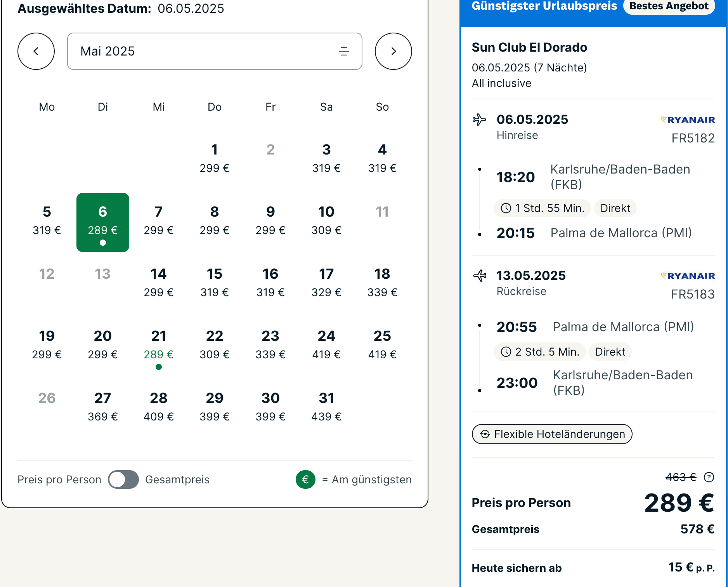Go to the next month with the right arrow
Viewport: 728px width, 587px height.
coord(393,51)
